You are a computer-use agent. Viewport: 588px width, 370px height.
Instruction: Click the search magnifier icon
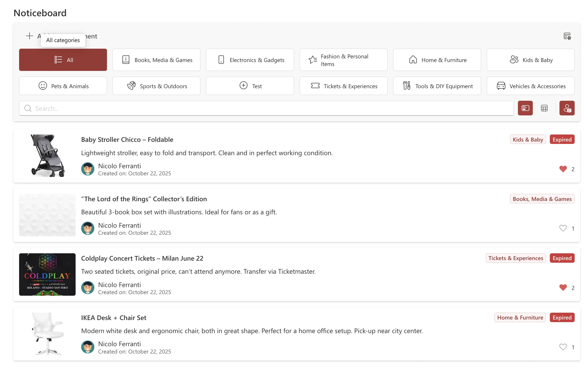[28, 108]
